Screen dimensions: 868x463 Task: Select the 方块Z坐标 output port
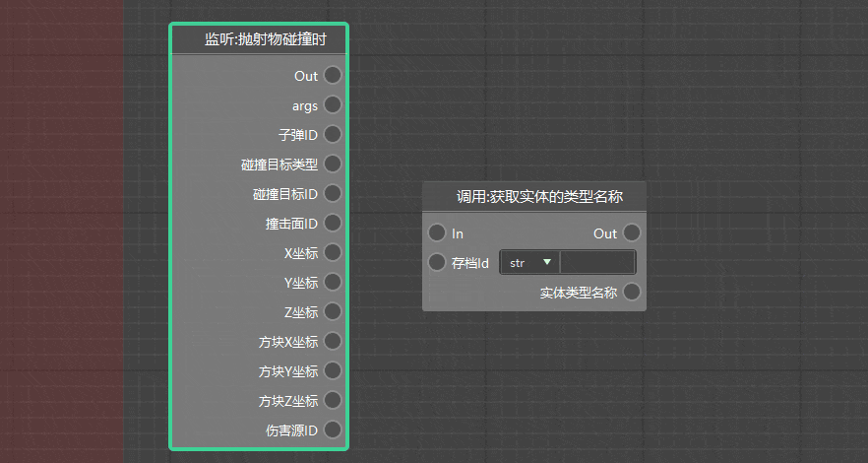pyautogui.click(x=333, y=400)
